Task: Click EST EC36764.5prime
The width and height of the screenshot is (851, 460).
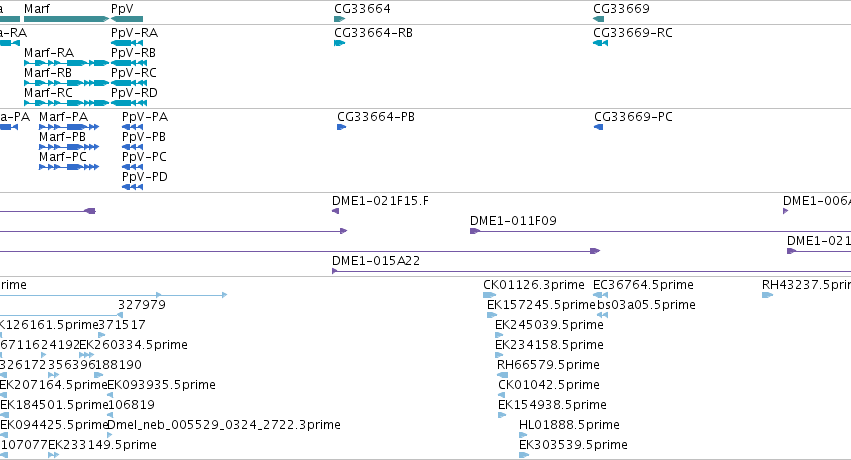Action: click(600, 295)
